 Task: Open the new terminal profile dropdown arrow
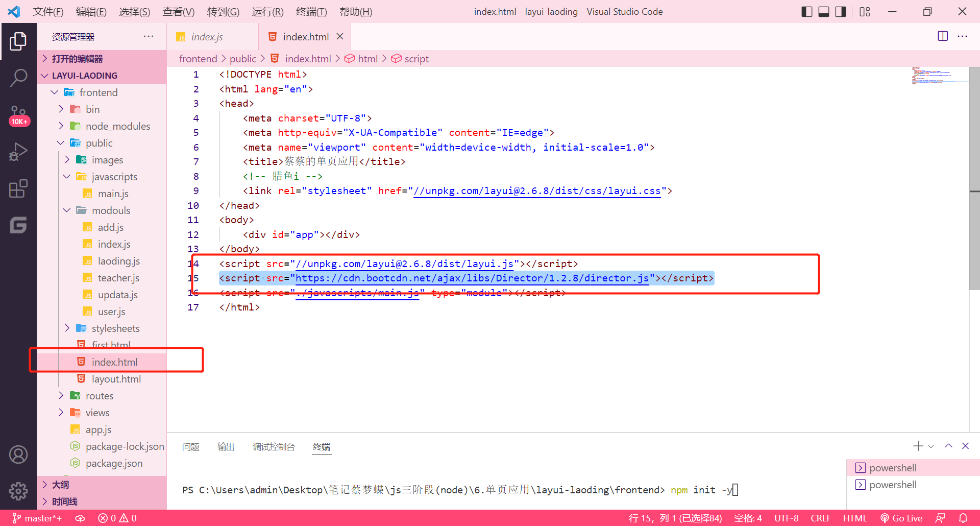[931, 446]
